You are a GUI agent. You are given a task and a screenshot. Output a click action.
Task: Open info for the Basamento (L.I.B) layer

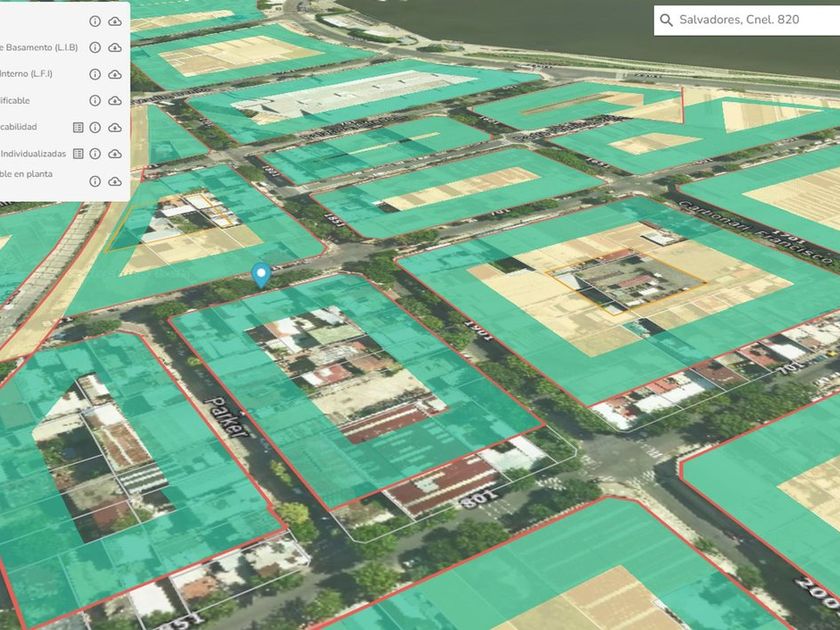95,47
